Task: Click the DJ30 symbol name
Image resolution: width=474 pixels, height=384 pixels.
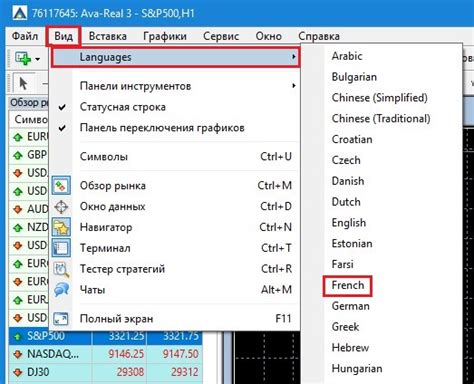Action: pyautogui.click(x=38, y=372)
